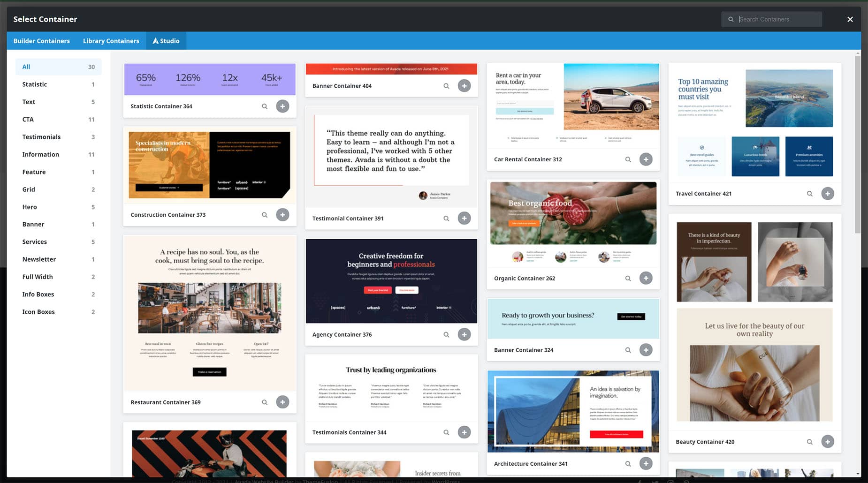Click the container list vertical scrollbar
The width and height of the screenshot is (868, 483).
click(x=858, y=145)
